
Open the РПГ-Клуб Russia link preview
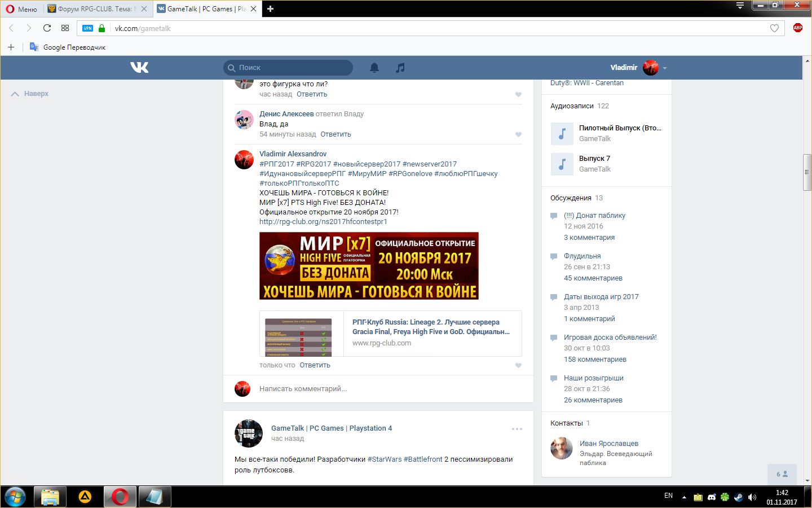[x=390, y=334]
